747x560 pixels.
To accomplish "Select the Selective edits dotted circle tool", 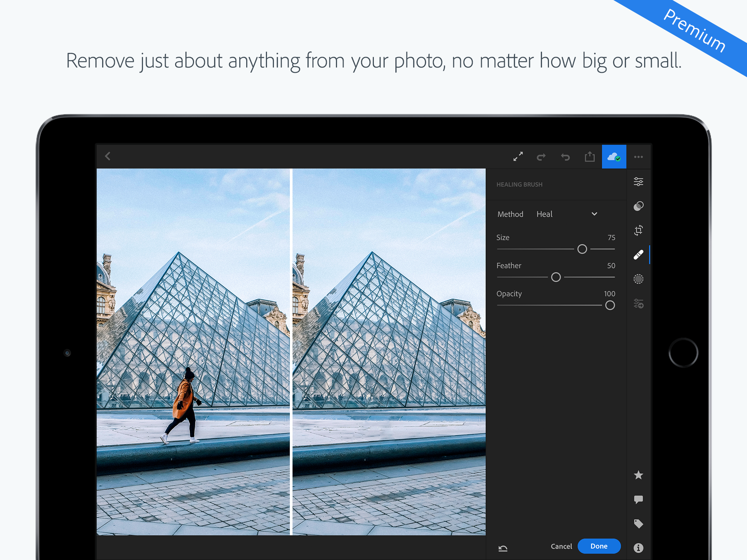I will click(x=638, y=279).
